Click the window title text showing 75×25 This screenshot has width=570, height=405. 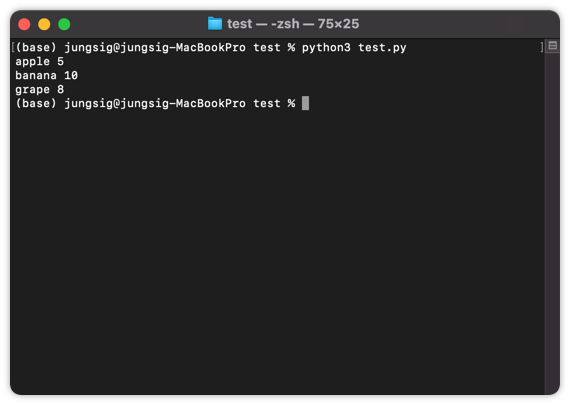(293, 24)
